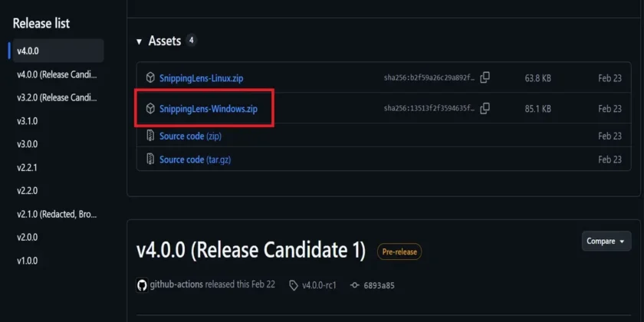Click the sha256:b2f59a26c29a892f hash text

[x=429, y=78]
